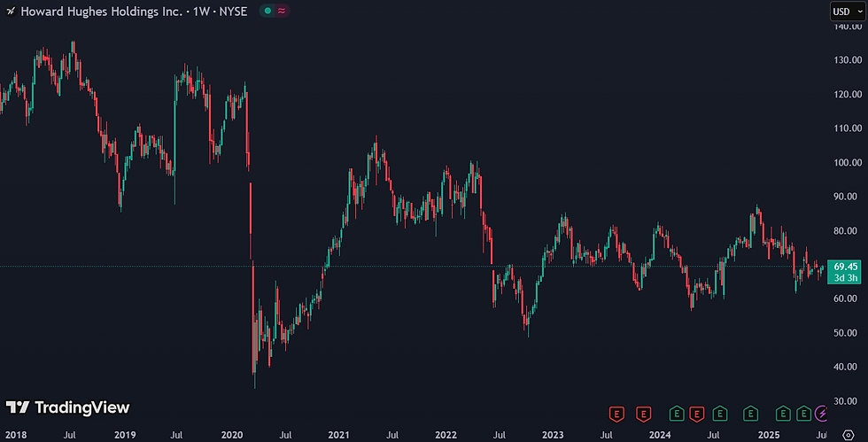Click red earnings marker between 2024 and Jul 2024

[x=697, y=413]
